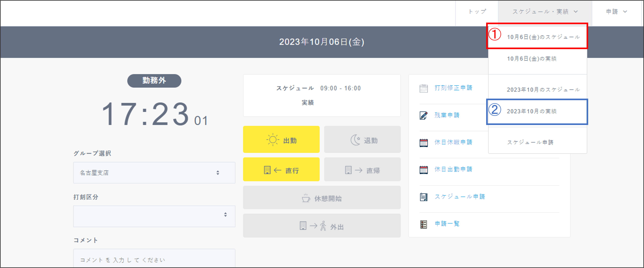Screen dimensions: 644x268
Task: Click the 残業申請 pencil icon
Action: [424, 115]
